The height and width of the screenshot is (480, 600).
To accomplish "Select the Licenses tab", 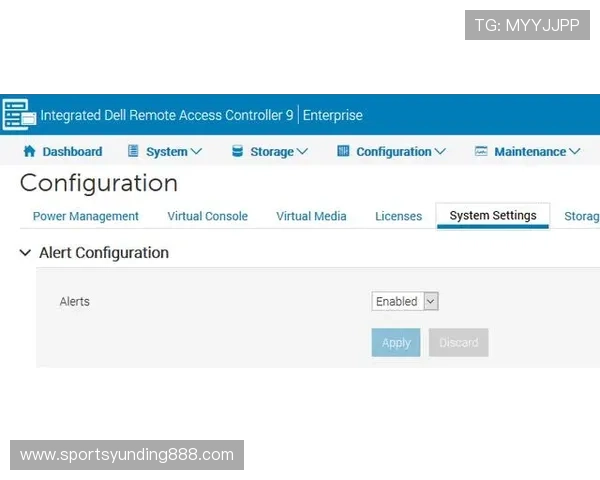I will tap(398, 216).
